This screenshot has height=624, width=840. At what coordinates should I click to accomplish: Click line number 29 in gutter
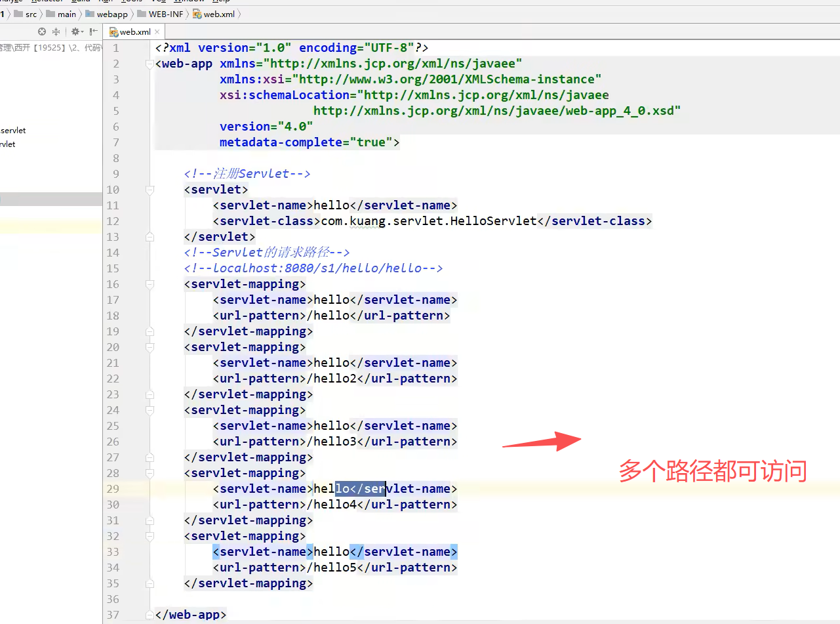click(113, 489)
